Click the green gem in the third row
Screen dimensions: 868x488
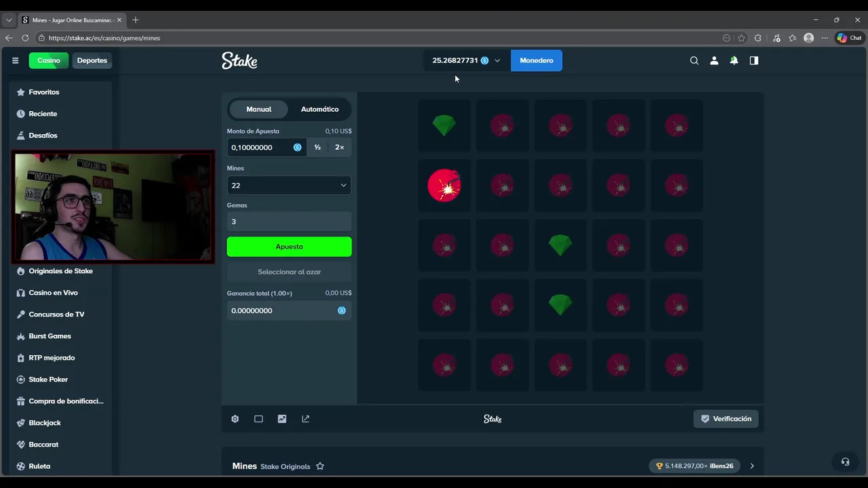[x=560, y=245]
